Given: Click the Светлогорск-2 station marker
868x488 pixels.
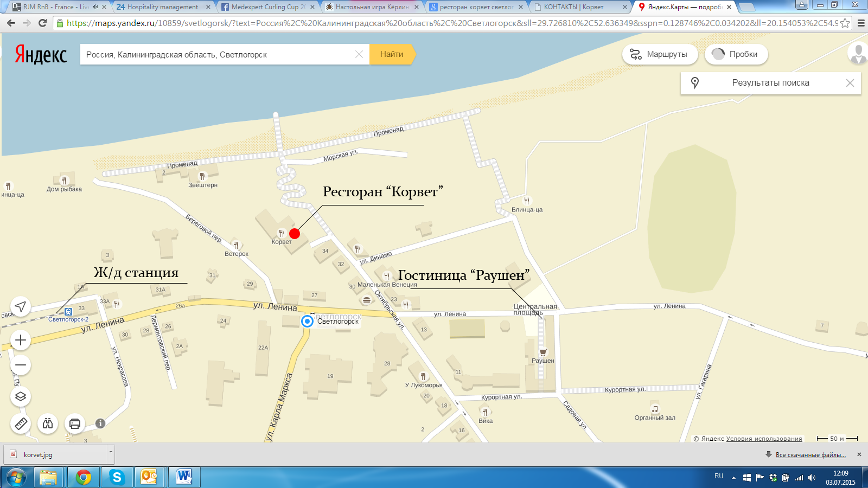Looking at the screenshot, I should 68,311.
